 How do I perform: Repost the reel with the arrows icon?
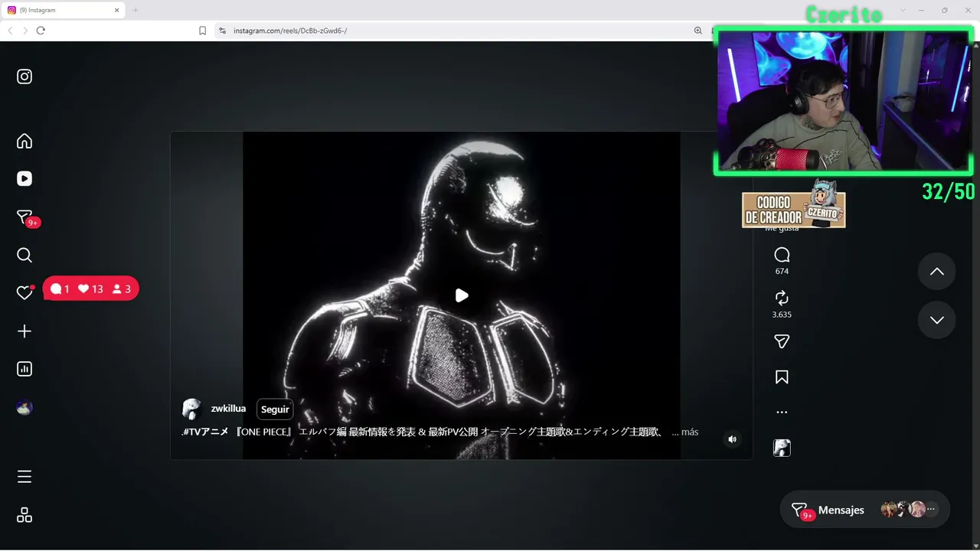(x=782, y=298)
